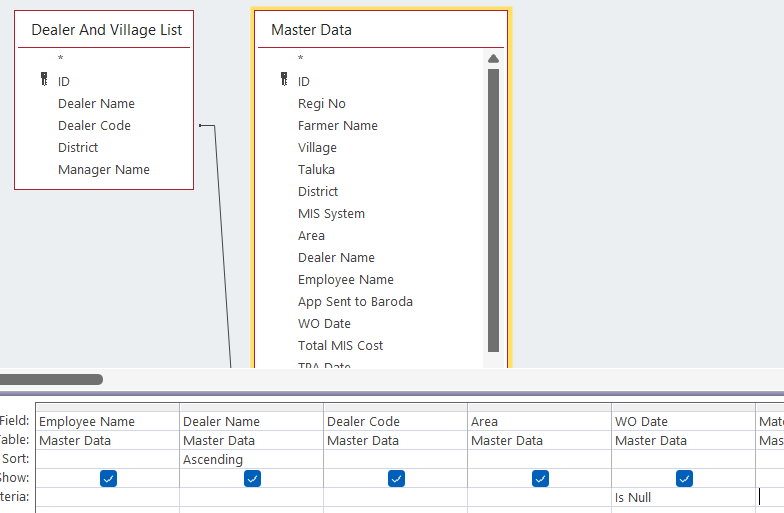This screenshot has height=513, width=784.
Task: Select Farmer Name in Master Data list
Action: tap(338, 126)
